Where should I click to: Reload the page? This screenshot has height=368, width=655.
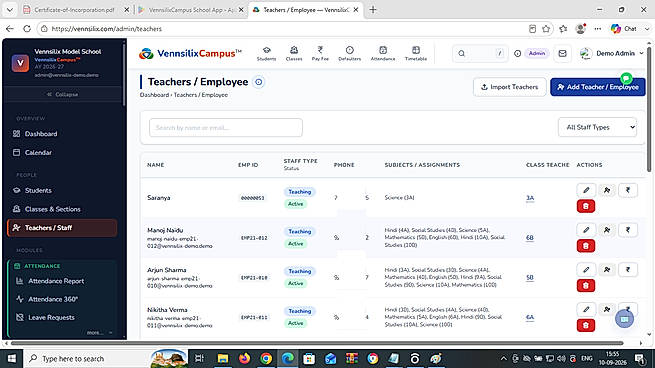coord(27,29)
